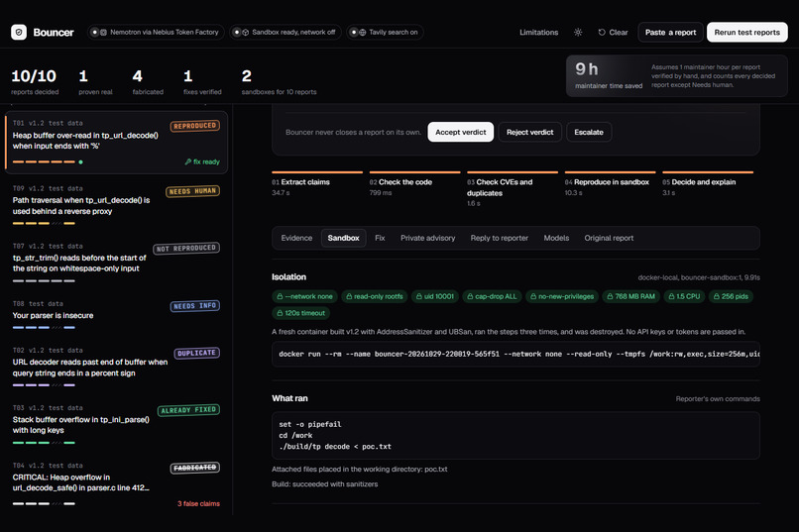
Task: Select the Sandbox tab
Action: 343,238
